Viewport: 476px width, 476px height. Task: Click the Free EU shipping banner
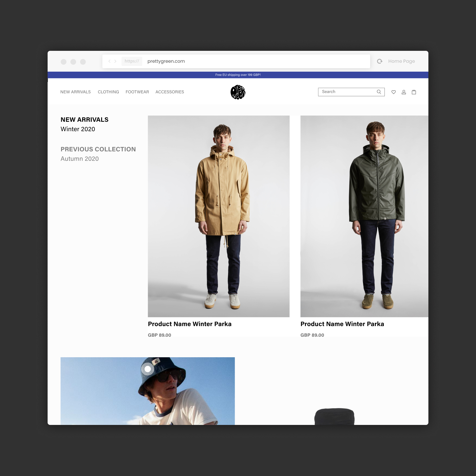[x=238, y=75]
